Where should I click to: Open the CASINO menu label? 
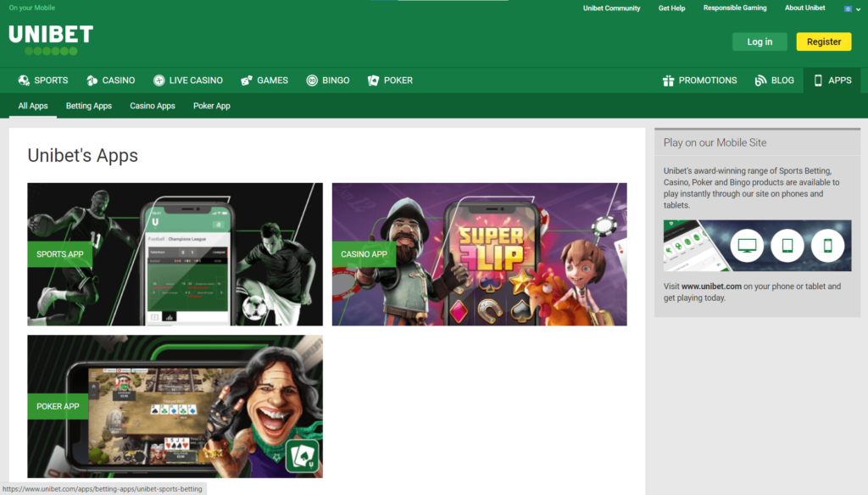119,81
